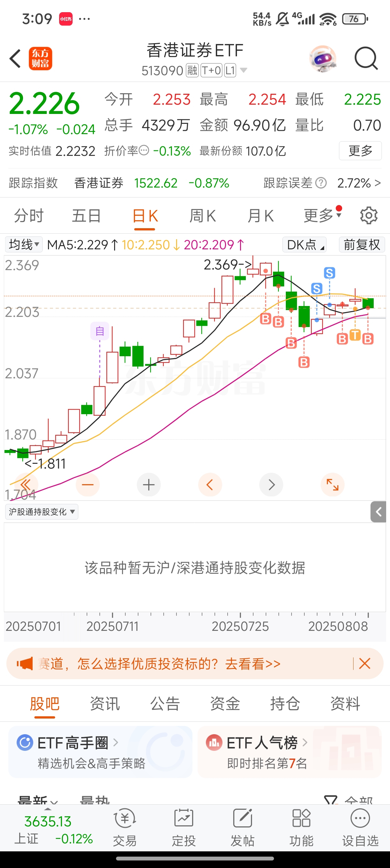Open 前复权 adjustment selector
Screen dimensions: 390x868
click(362, 244)
